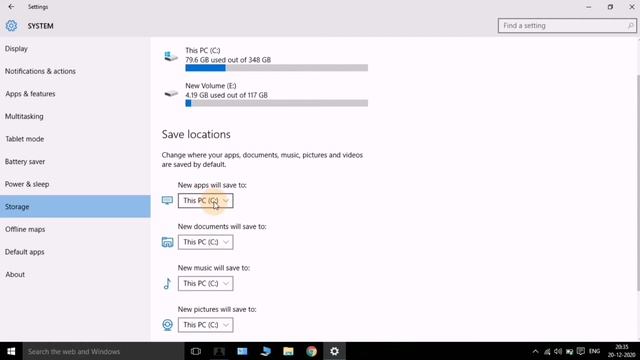Select Battery saver in the sidebar
Image resolution: width=640 pixels, height=360 pixels.
(75, 162)
